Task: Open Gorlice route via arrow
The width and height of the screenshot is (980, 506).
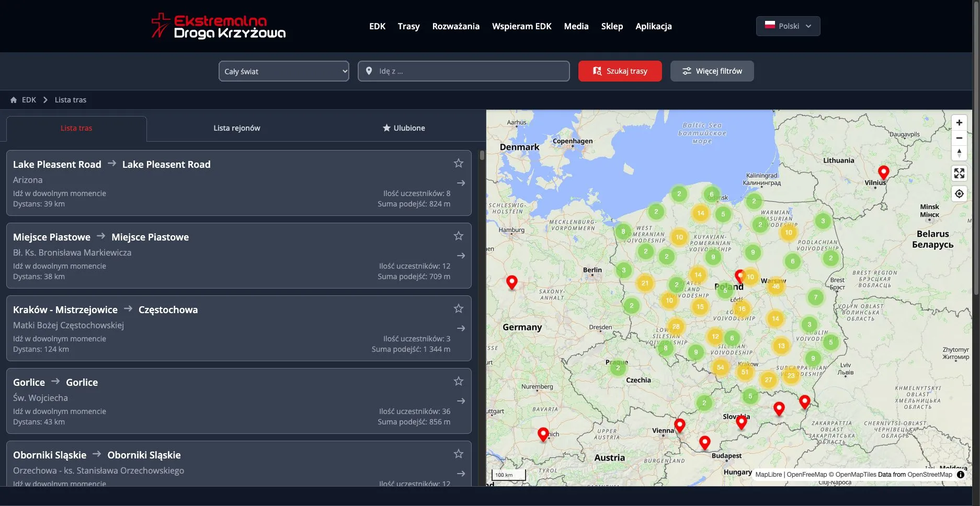Action: click(x=461, y=401)
